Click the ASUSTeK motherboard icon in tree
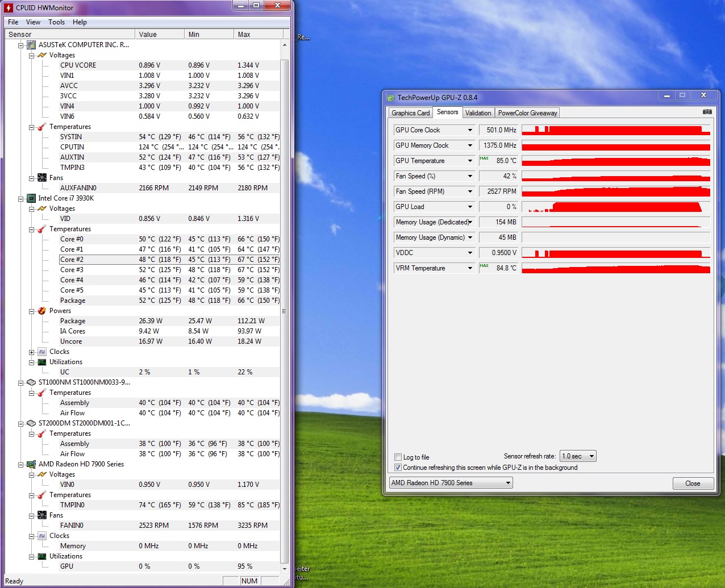The image size is (725, 588). 31,45
